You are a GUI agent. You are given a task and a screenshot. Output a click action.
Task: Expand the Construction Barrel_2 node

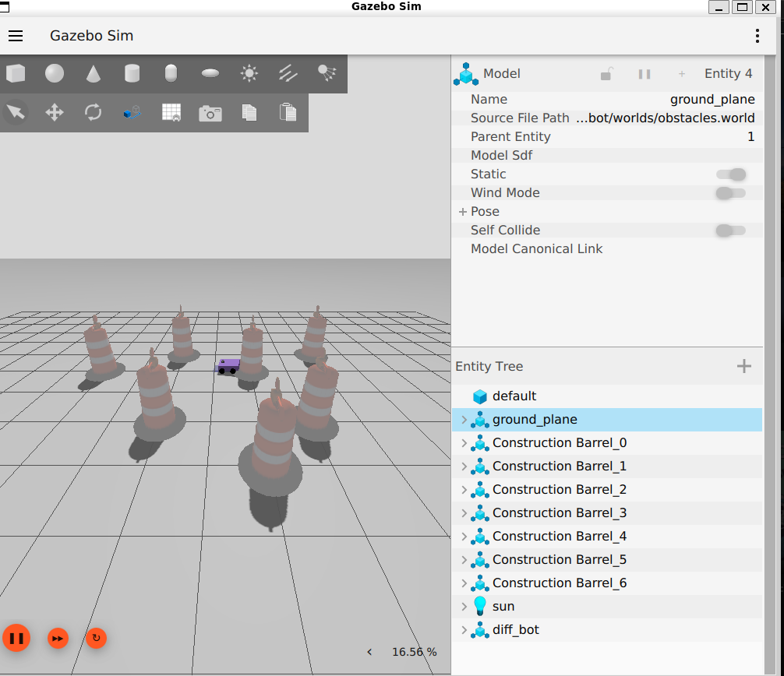point(464,490)
